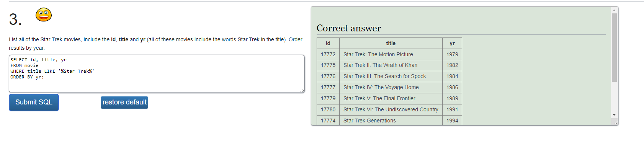Click the smiley face icon

(x=44, y=15)
